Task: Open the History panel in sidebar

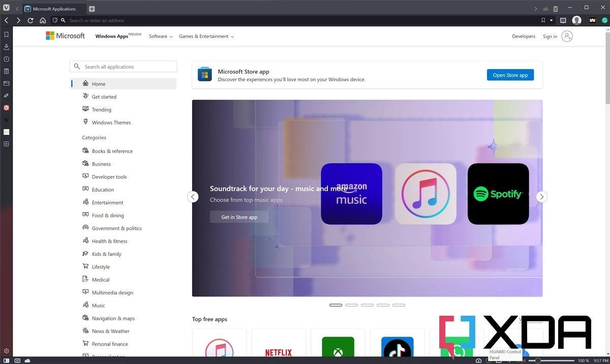Action: (7, 59)
